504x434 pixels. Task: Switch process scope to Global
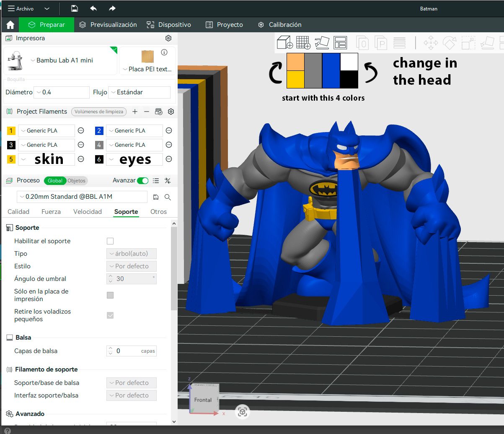pos(55,181)
